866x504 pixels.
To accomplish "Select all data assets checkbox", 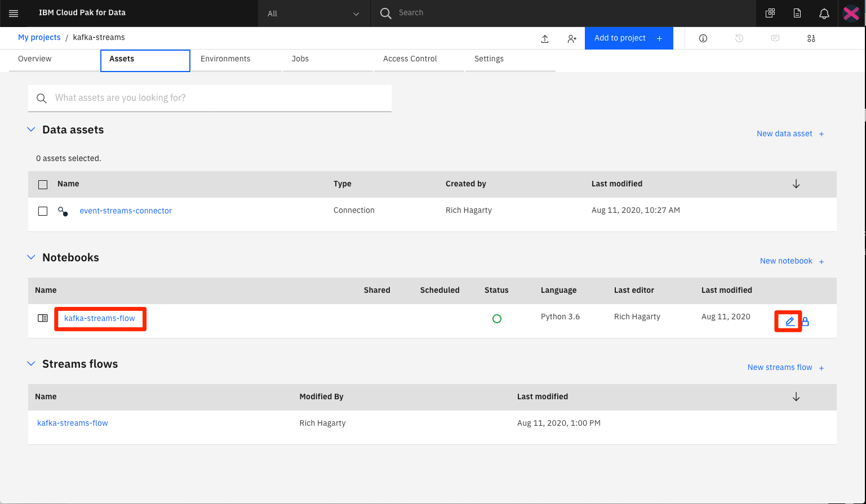I will (43, 184).
